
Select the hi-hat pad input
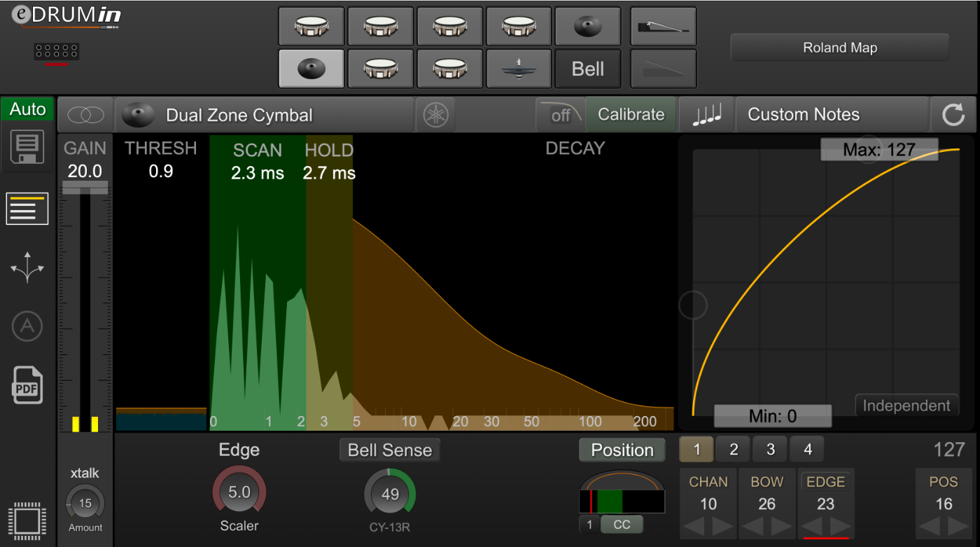519,68
